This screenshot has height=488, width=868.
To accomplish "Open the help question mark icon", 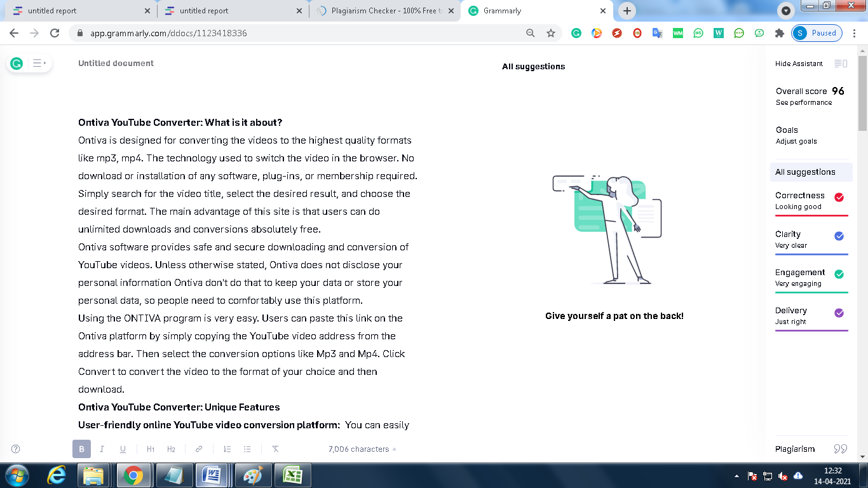I will click(x=16, y=449).
